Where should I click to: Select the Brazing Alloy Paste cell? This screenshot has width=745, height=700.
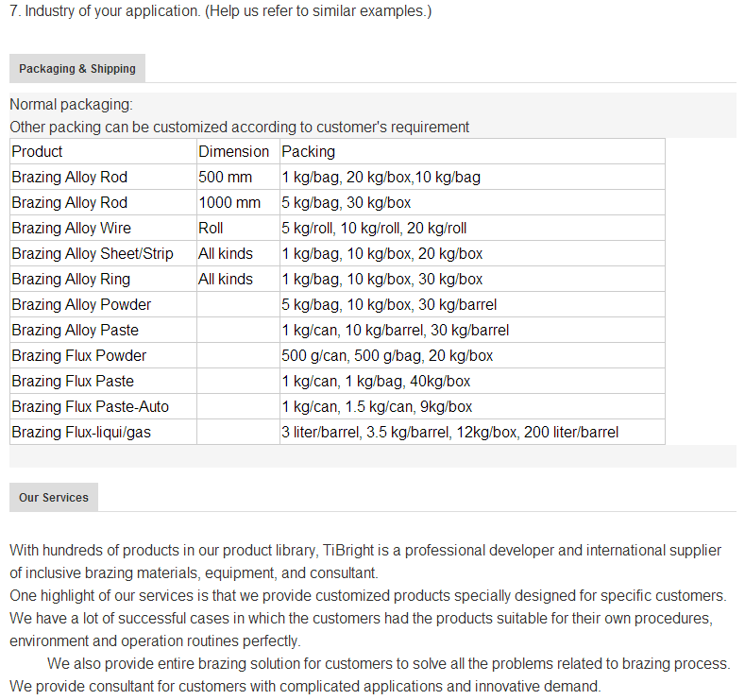tap(103, 330)
